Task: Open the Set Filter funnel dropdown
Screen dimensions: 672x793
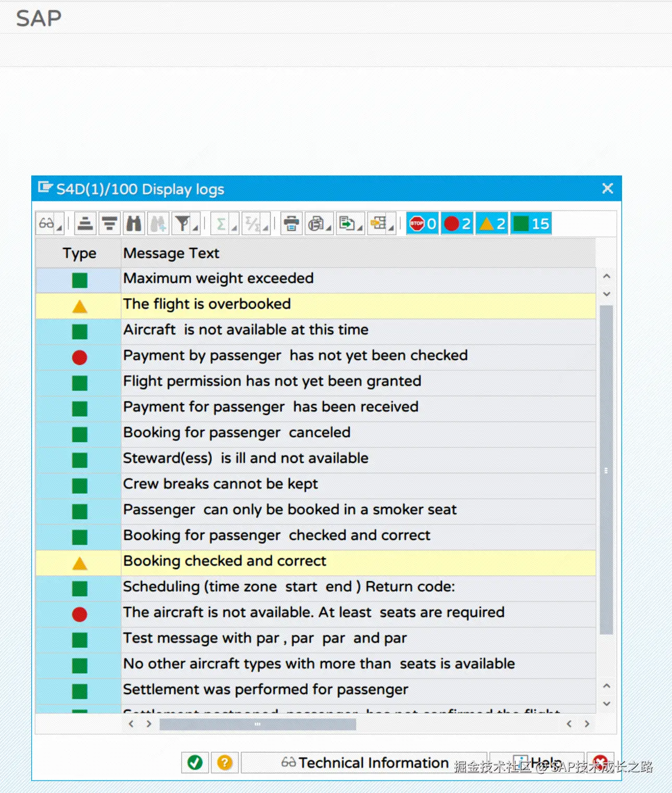Action: (x=186, y=224)
